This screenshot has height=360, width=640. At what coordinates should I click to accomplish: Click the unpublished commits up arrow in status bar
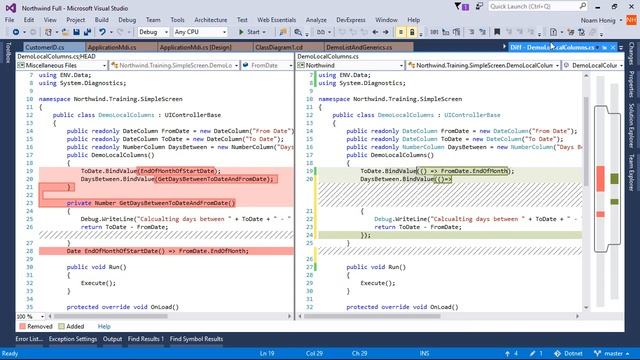pos(511,353)
